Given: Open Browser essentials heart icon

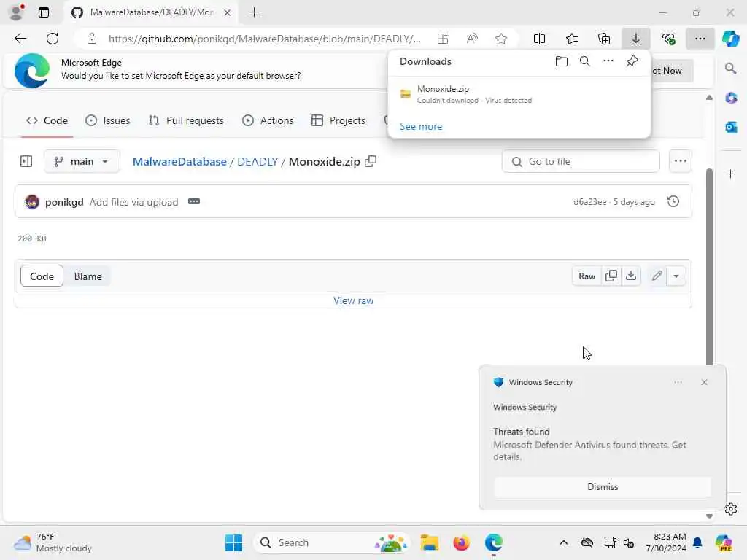Looking at the screenshot, I should 668,39.
